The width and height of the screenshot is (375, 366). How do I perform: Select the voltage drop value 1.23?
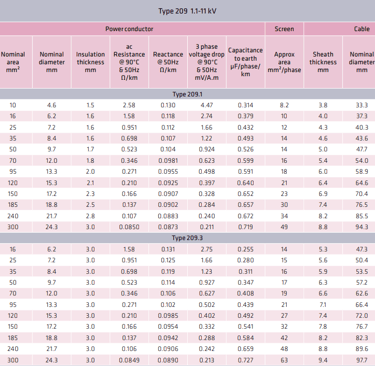click(207, 272)
